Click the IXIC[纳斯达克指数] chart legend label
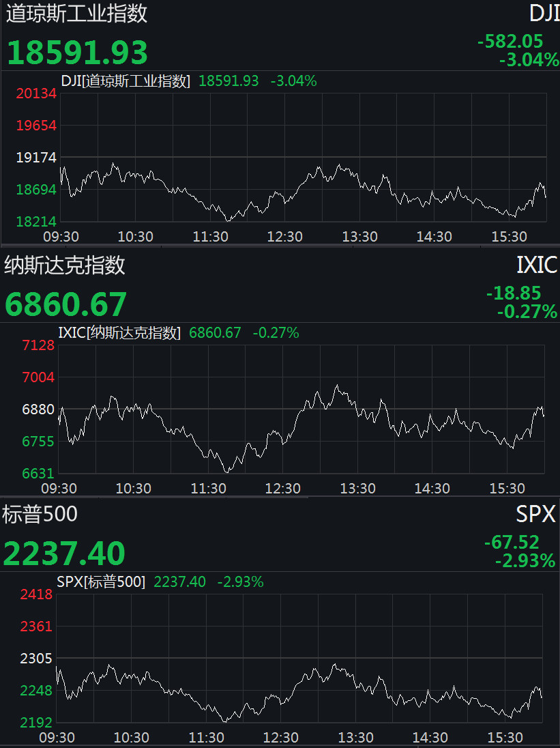This screenshot has width=560, height=748. (x=120, y=333)
